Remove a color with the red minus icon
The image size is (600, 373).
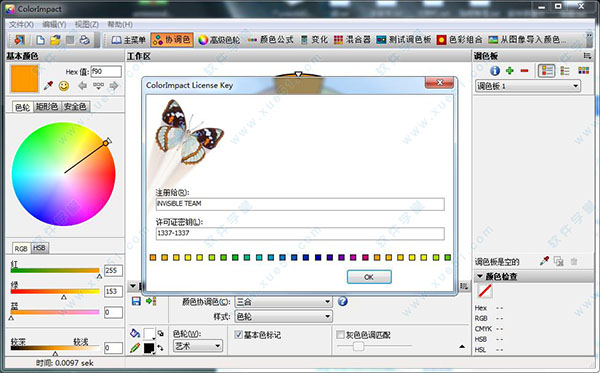coord(524,71)
